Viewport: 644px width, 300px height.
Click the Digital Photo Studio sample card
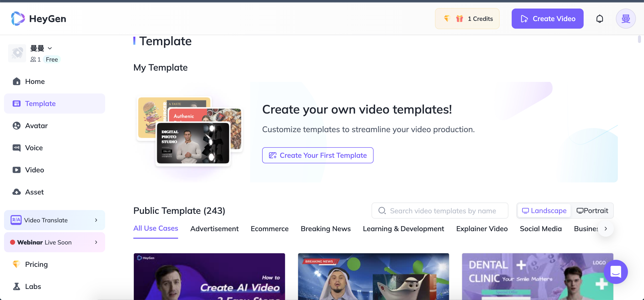point(193,143)
